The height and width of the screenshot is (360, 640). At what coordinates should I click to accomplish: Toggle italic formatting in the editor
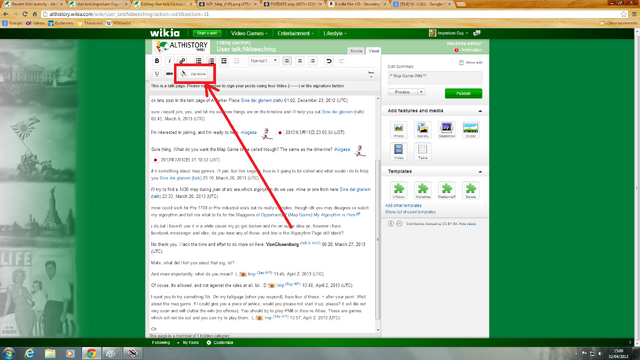click(x=169, y=61)
